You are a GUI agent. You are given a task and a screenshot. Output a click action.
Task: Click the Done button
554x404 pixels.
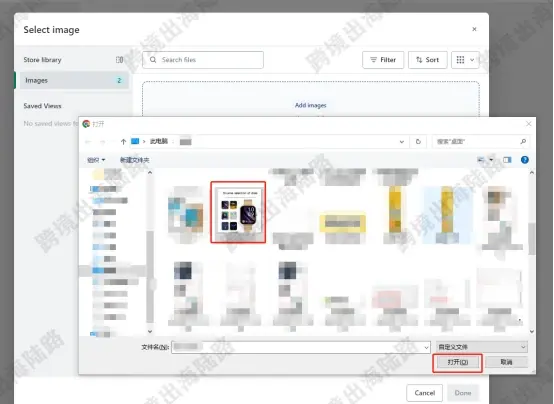pyautogui.click(x=463, y=393)
